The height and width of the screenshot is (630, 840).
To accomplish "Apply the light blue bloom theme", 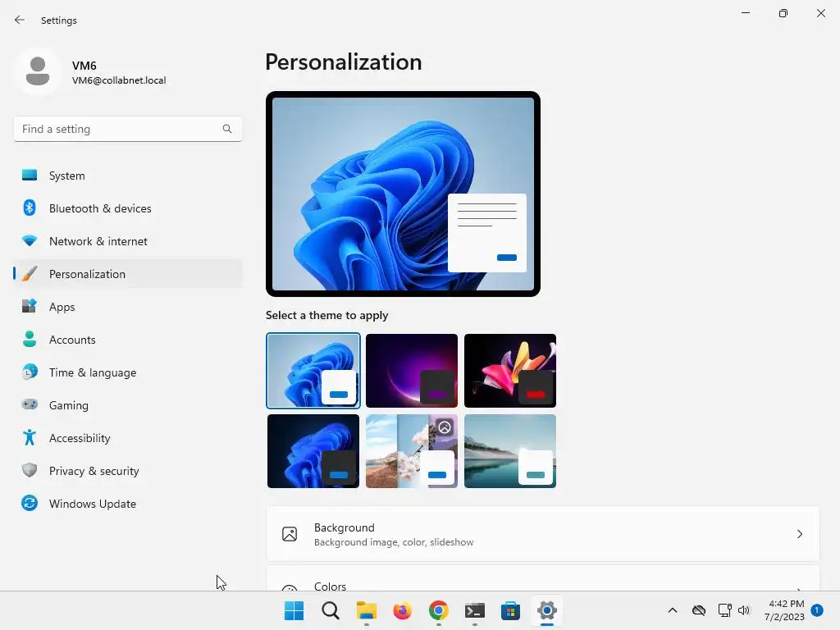I will point(313,371).
